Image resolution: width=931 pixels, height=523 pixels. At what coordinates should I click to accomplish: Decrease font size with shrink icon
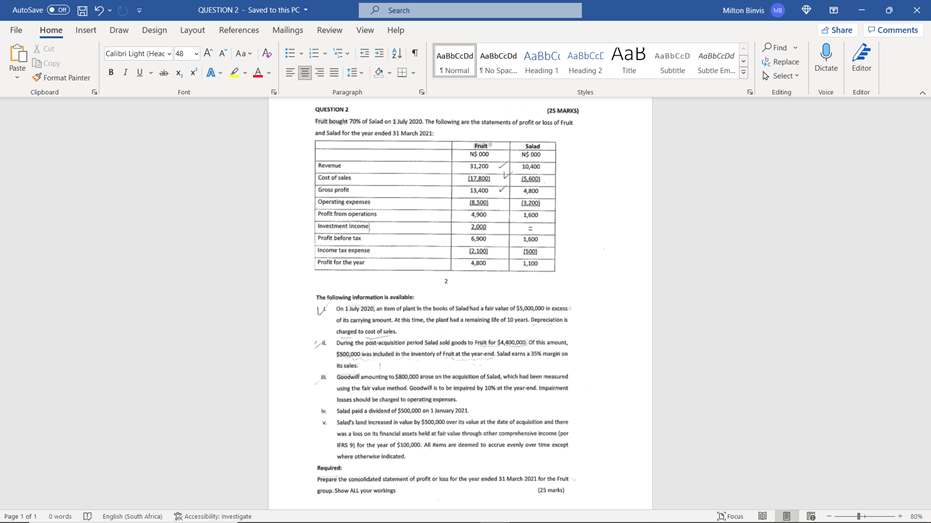(223, 53)
